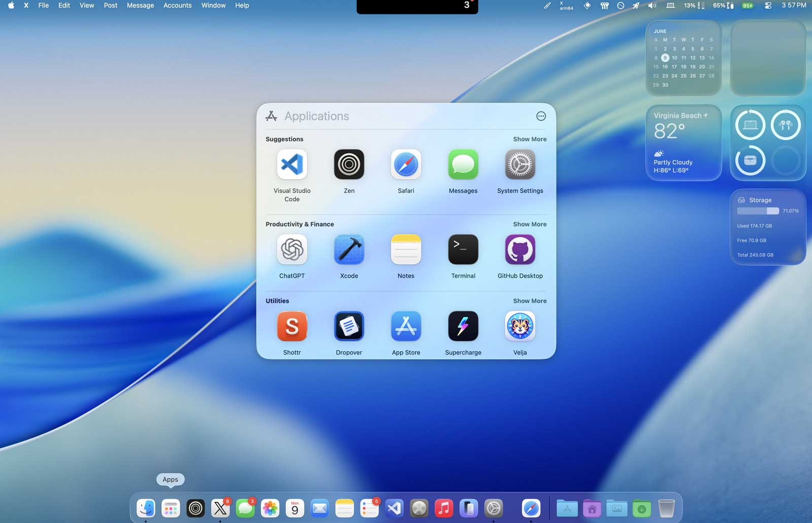Click the volume icon in the menu bar

pos(652,6)
